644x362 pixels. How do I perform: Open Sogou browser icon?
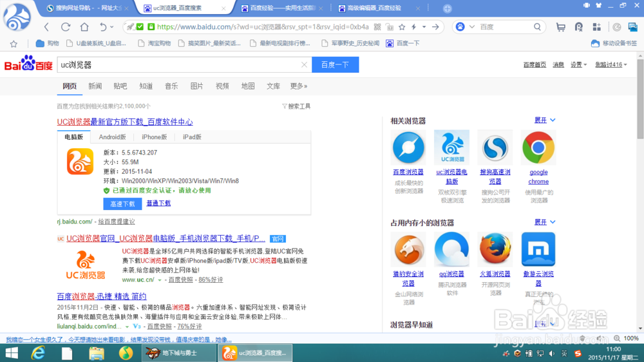(495, 147)
